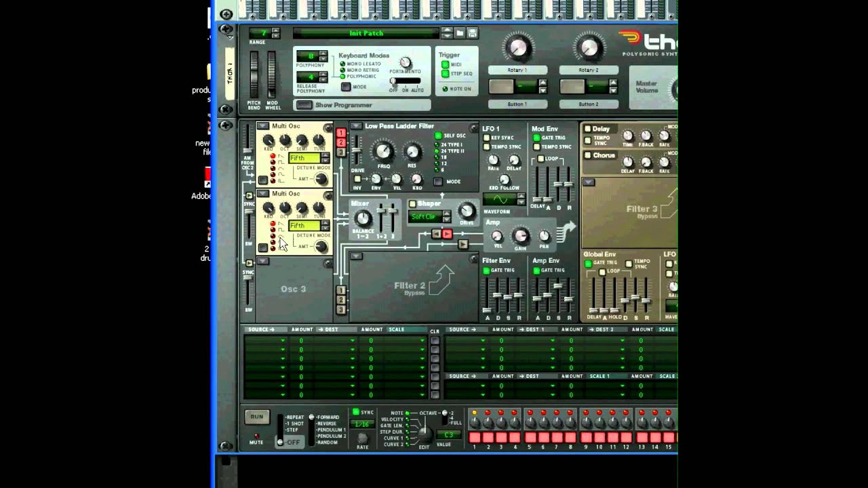Step the Soft Clip shaper mode up
Viewport: 868px width, 488px height.
point(446,213)
